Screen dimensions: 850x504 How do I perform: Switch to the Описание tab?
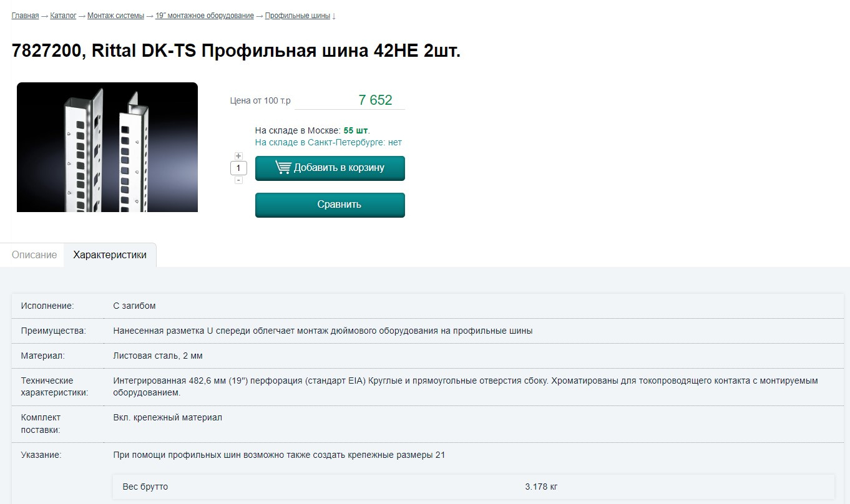point(34,255)
